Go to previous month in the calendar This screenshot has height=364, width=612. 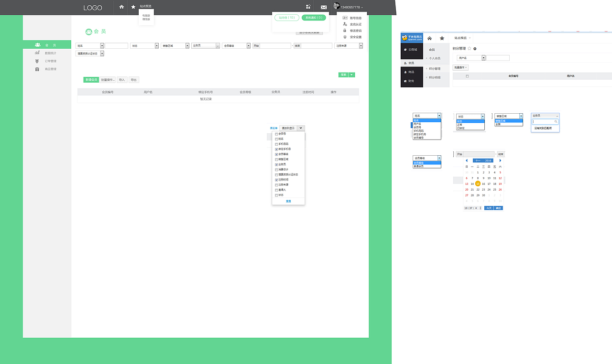click(467, 161)
